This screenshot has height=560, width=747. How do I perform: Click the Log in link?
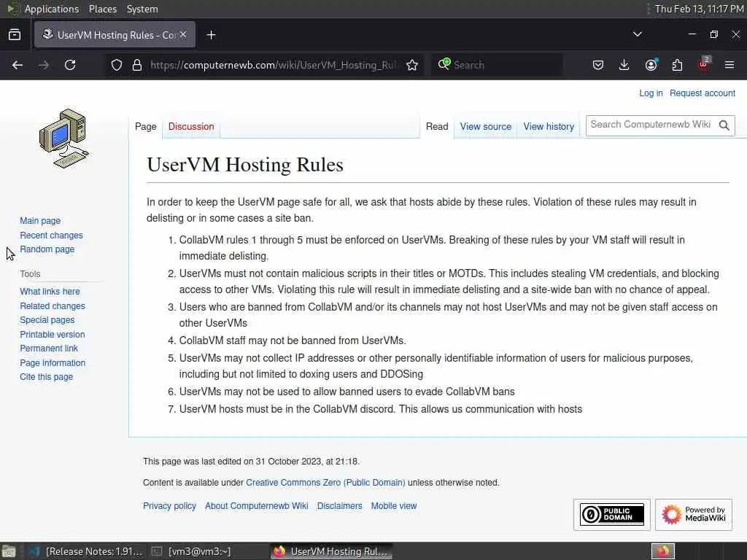click(651, 93)
